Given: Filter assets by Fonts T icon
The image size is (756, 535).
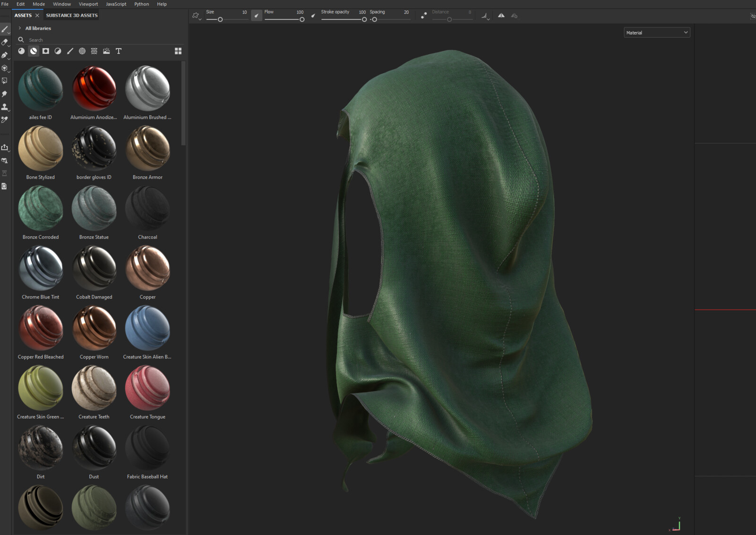Looking at the screenshot, I should coord(119,51).
